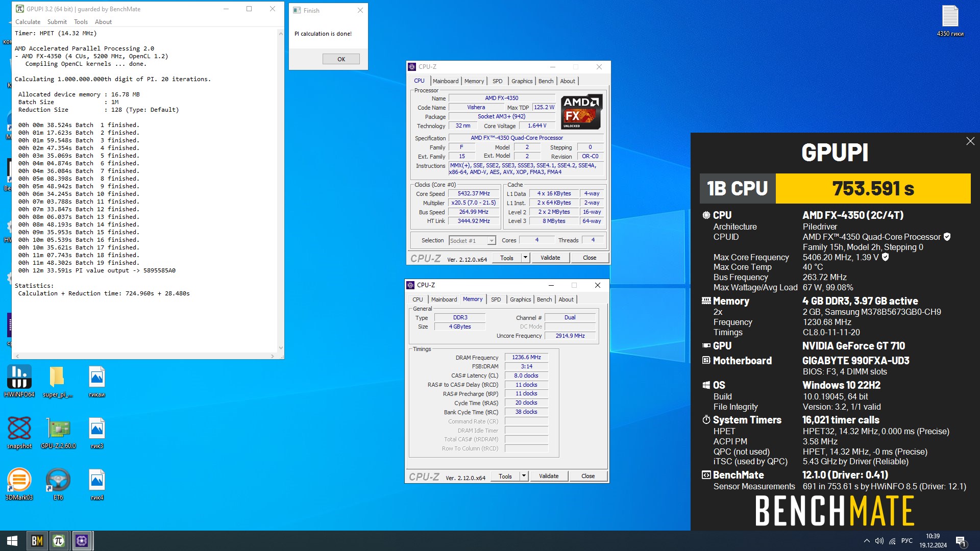Click the GPUPI window title icon
The height and width of the screenshot is (551, 980).
coord(20,9)
